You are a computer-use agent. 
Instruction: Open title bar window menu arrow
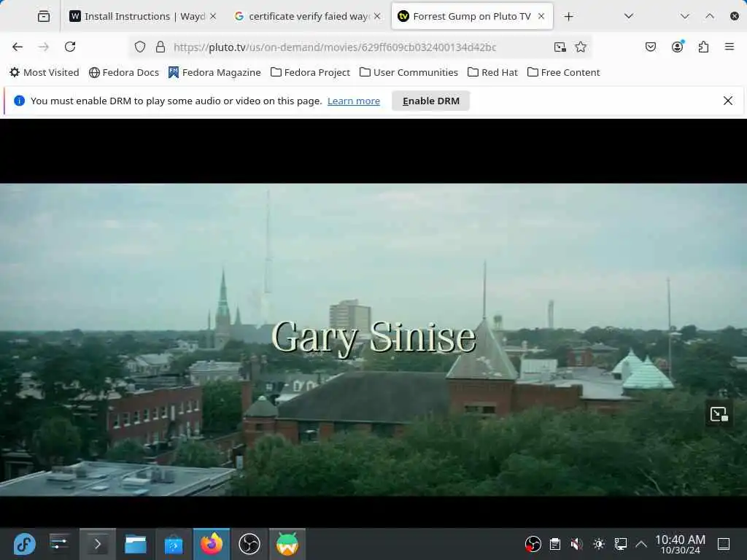(x=684, y=16)
